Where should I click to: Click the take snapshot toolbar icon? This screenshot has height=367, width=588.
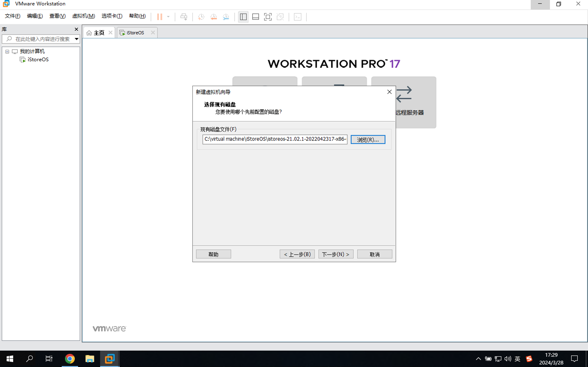[201, 17]
